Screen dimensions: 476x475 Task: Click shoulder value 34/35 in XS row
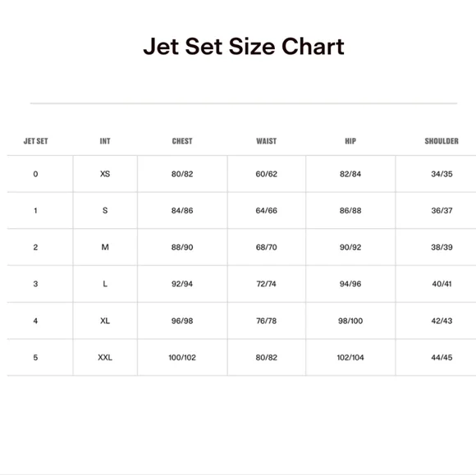coord(442,174)
